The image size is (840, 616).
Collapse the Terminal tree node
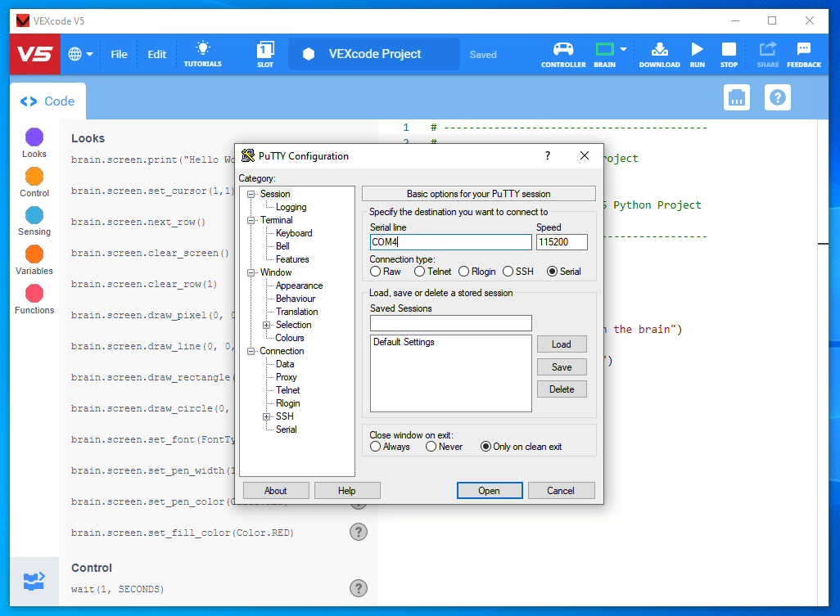(251, 221)
